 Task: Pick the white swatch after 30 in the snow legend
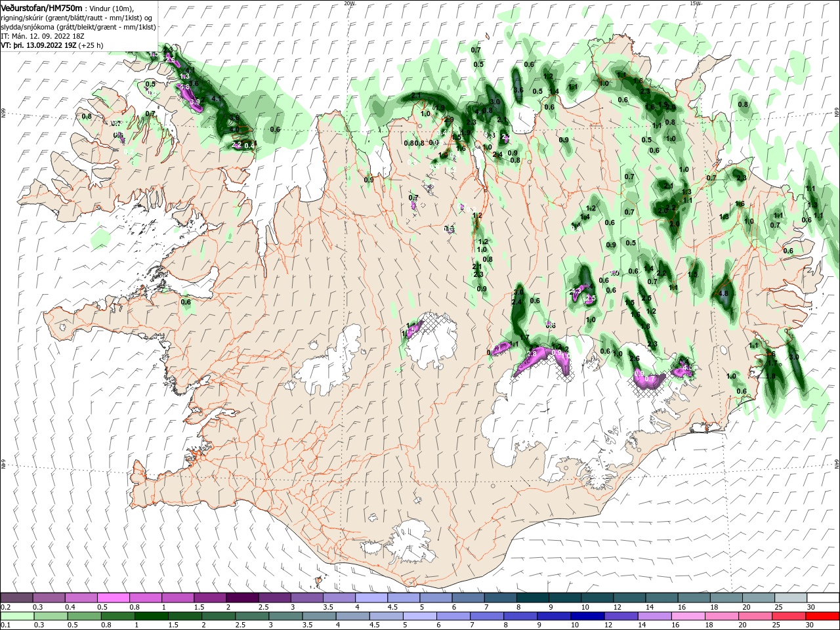pos(823,598)
